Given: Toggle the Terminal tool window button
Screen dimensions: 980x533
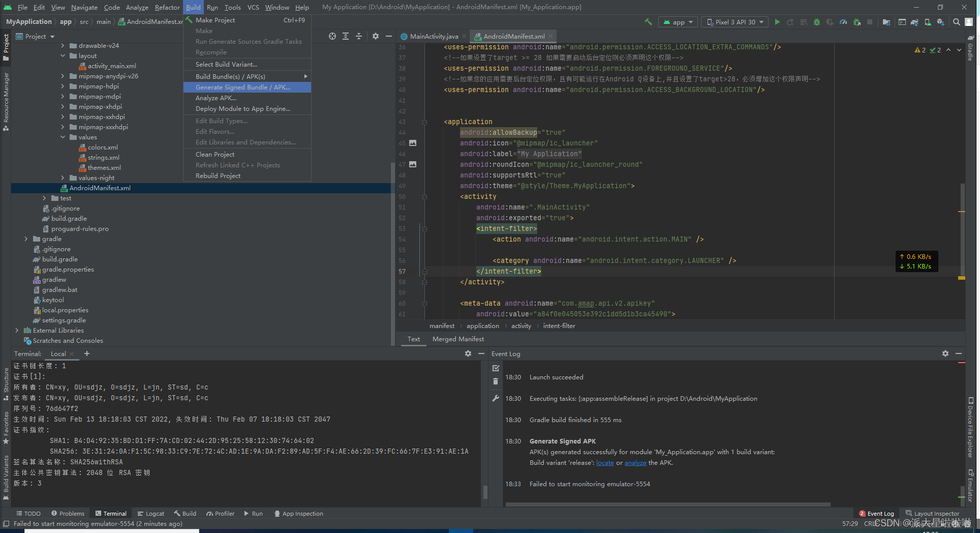Looking at the screenshot, I should (110, 514).
